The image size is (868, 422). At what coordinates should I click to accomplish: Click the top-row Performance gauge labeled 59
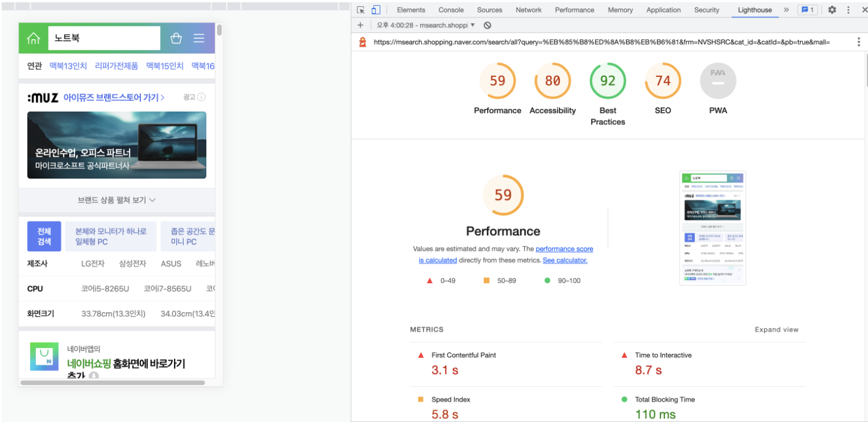(x=498, y=88)
